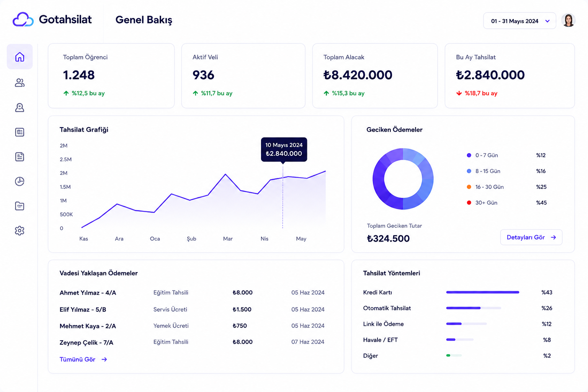Open settings gear icon in sidebar
Image resolution: width=588 pixels, height=392 pixels.
(20, 230)
